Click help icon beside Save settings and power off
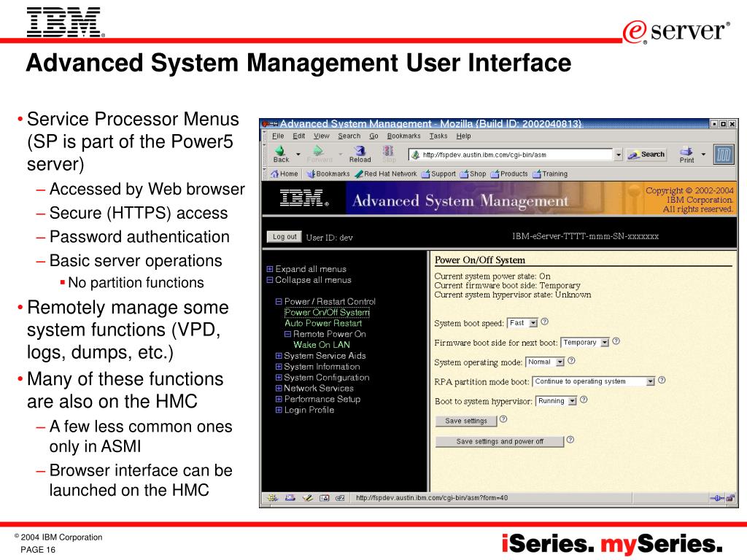 click(570, 440)
